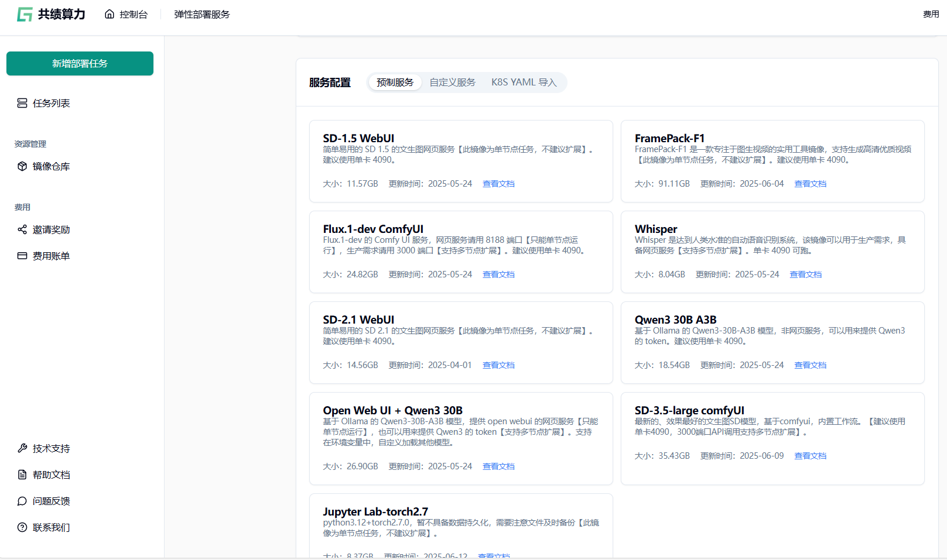Screen dimensions: 947x560
Task: Click the 联系我们 help circle icon
Action: point(22,527)
